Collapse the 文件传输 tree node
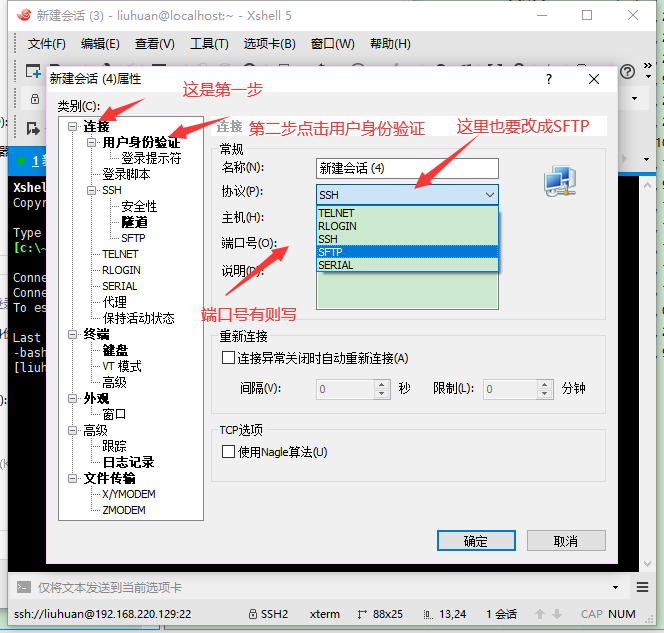The height and width of the screenshot is (633, 664). [72, 478]
